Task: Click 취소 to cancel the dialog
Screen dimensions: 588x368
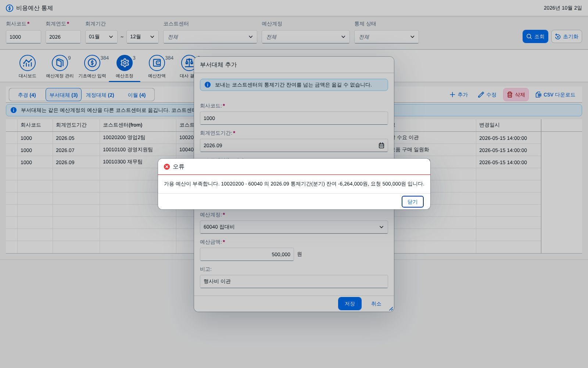Action: click(376, 304)
